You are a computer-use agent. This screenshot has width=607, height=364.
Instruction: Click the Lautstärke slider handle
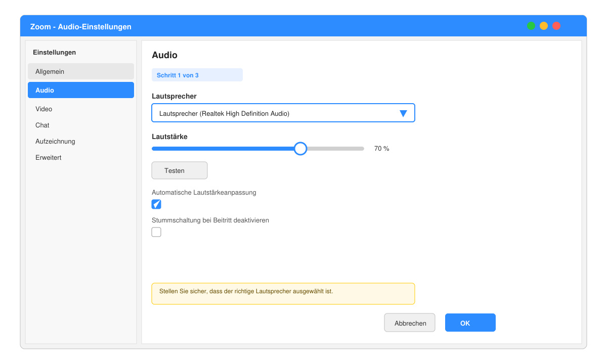300,149
